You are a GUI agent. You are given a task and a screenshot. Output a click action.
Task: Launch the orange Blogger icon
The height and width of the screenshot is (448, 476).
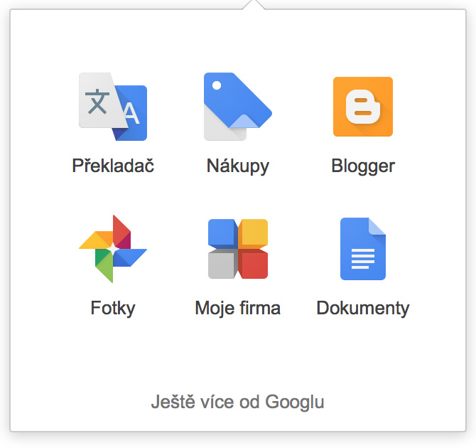362,107
